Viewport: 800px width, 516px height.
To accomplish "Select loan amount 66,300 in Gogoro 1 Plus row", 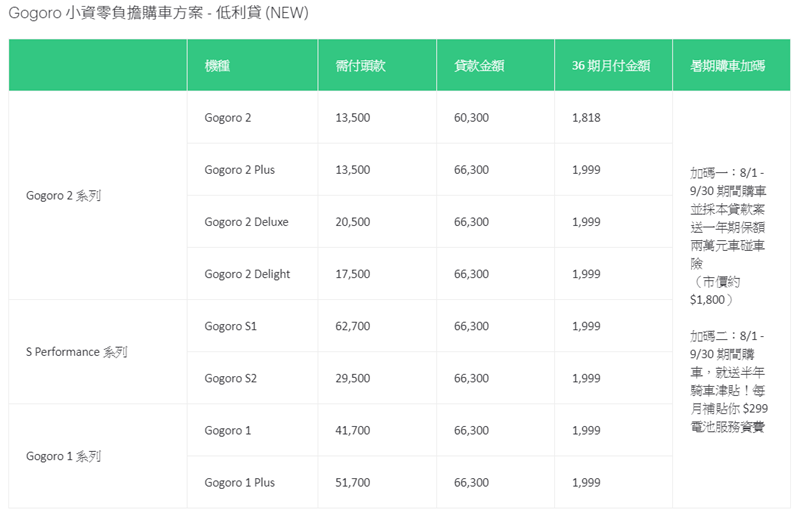I will point(471,482).
